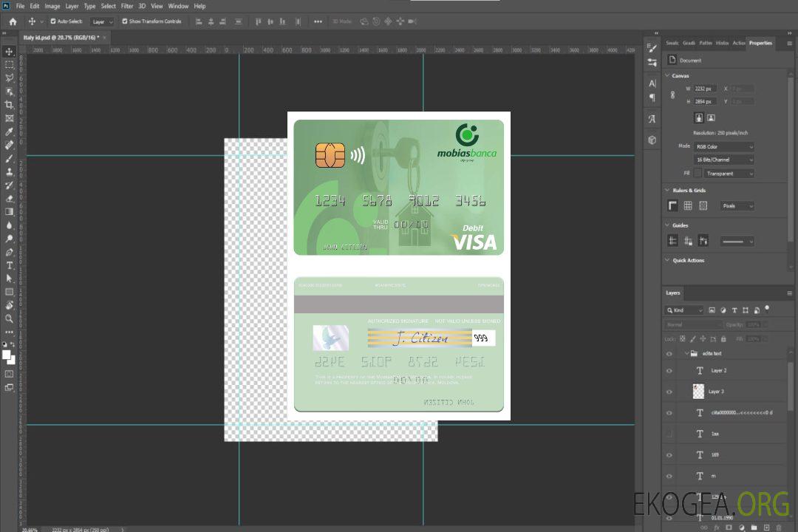Open the RGB Color mode dropdown
This screenshot has width=798, height=532.
click(x=723, y=146)
